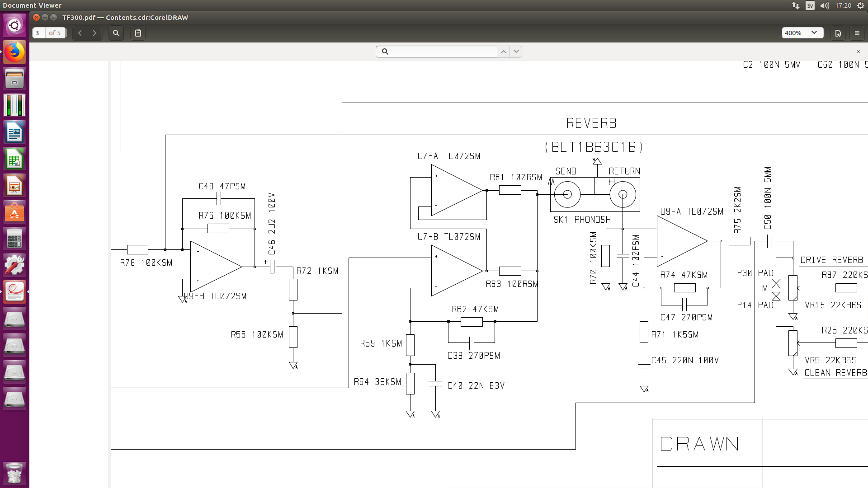Click the U9-A TL072SM label
Screen dimensions: 868x488
pyautogui.click(x=692, y=212)
